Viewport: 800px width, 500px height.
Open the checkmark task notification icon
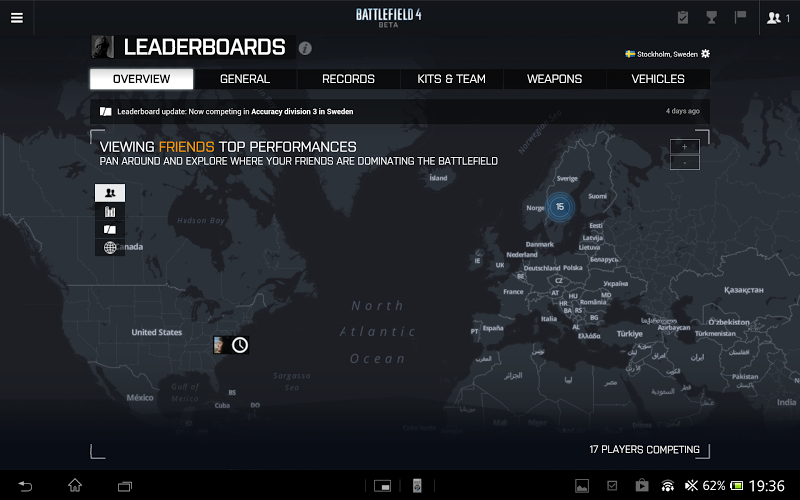(612, 486)
